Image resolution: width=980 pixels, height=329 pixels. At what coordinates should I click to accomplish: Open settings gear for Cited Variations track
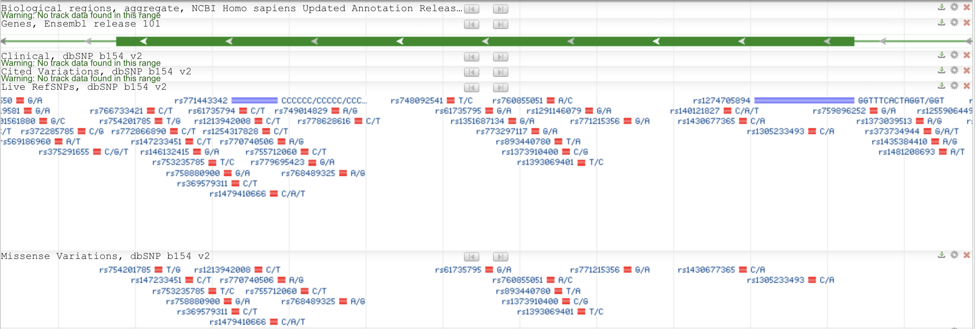click(954, 70)
